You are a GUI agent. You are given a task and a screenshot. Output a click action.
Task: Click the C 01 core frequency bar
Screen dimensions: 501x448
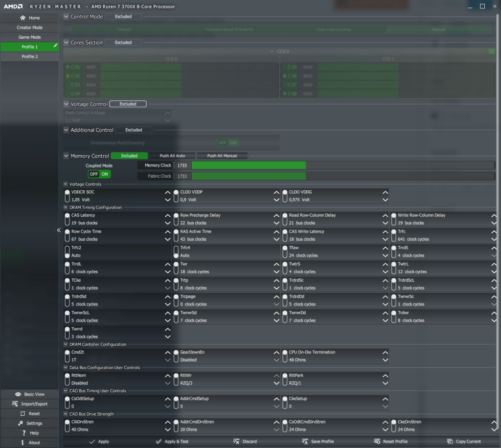[x=189, y=67]
